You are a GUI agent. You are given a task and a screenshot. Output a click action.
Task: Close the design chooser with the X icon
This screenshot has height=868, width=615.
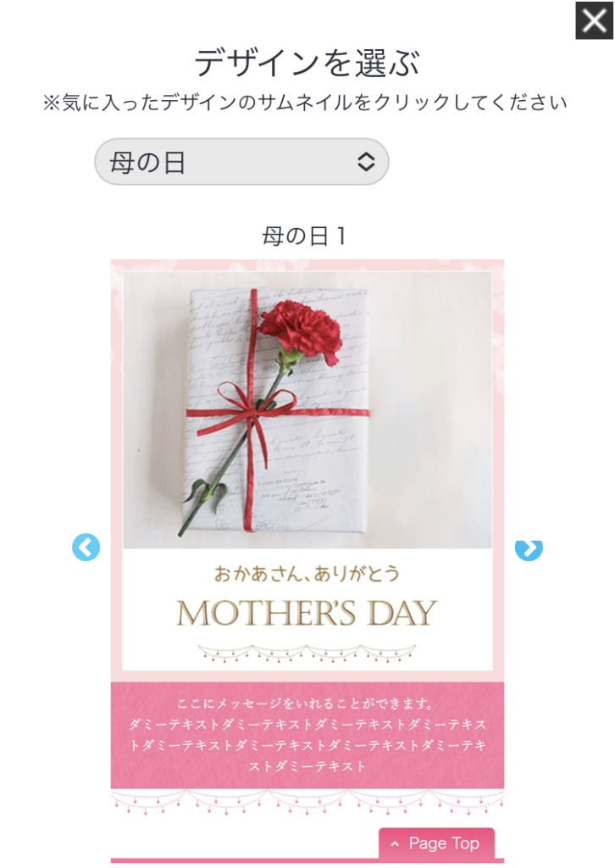594,21
